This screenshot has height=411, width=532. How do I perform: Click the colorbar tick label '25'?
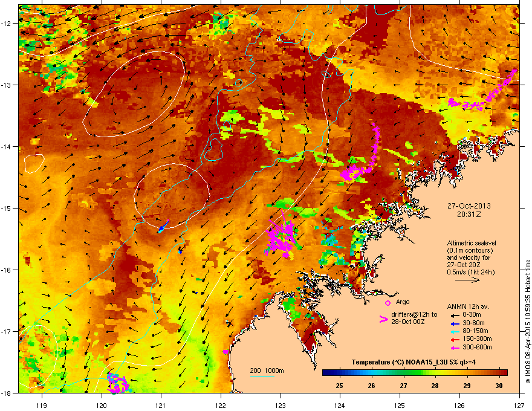pos(339,386)
